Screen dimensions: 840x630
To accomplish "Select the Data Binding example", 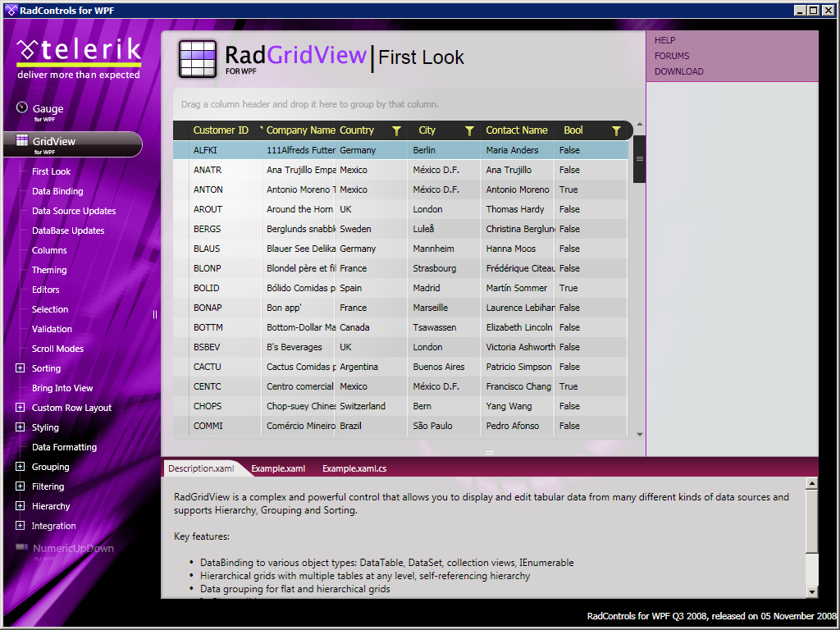I will point(57,191).
